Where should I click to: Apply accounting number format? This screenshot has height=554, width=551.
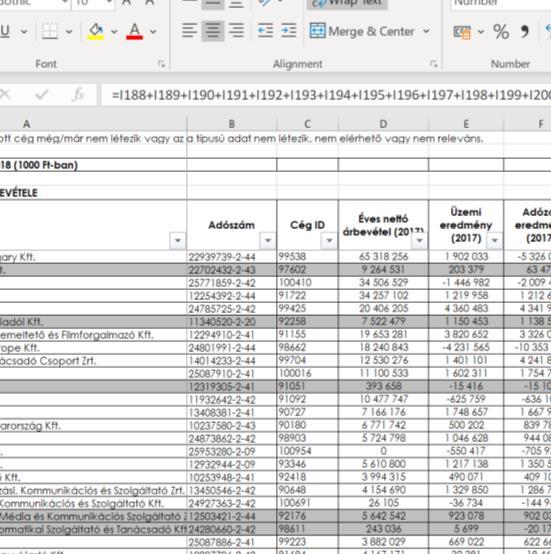coord(462,32)
